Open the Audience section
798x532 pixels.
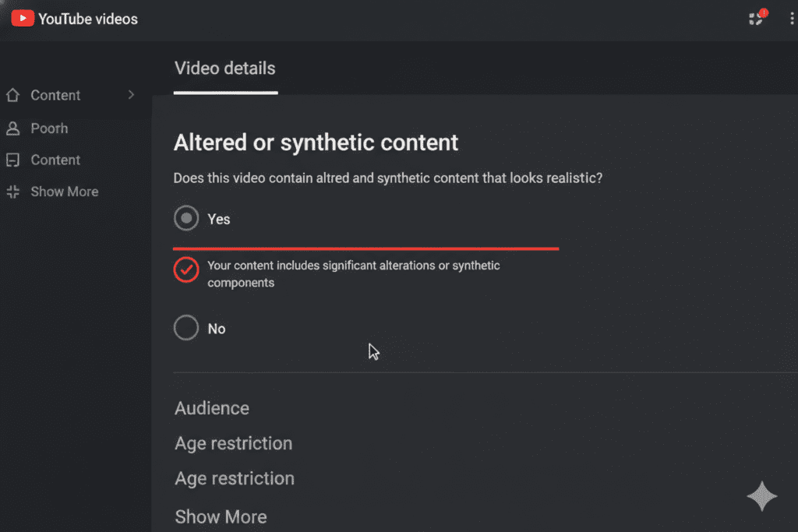pos(212,408)
